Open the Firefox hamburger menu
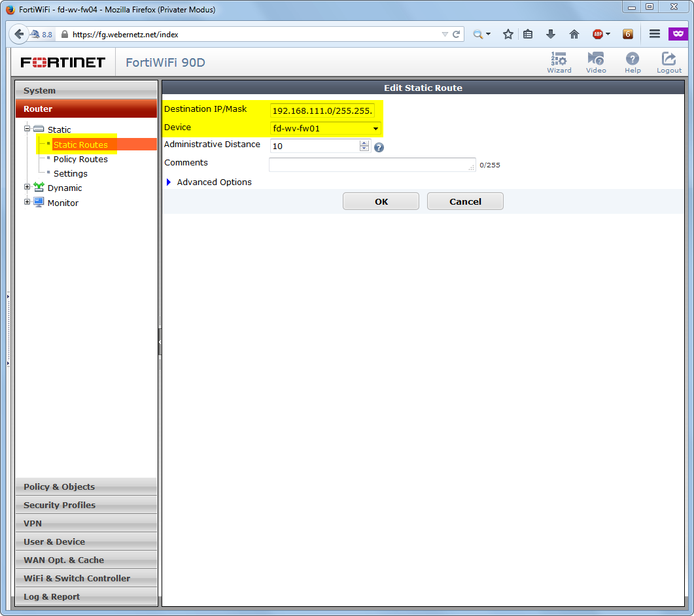The image size is (694, 616). click(655, 33)
